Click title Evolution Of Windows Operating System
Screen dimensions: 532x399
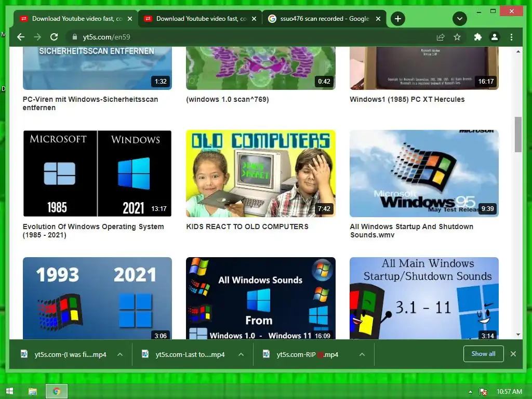tap(94, 231)
